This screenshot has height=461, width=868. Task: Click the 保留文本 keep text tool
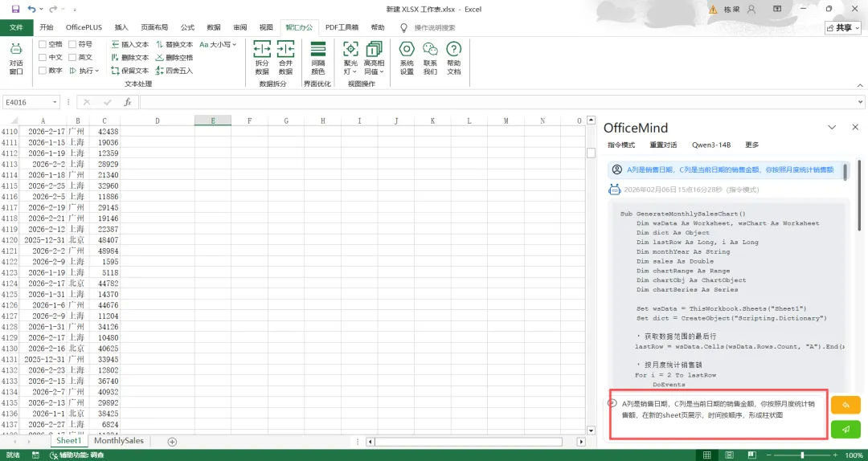pyautogui.click(x=129, y=71)
